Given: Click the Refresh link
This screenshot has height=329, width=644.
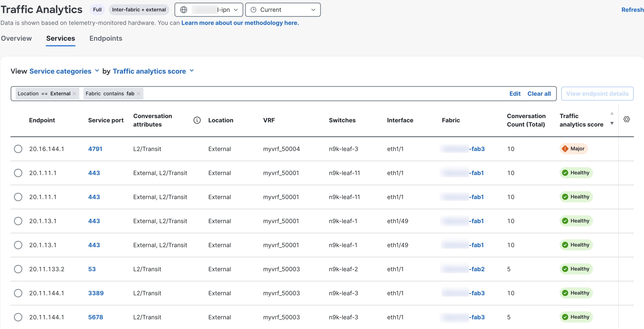Looking at the screenshot, I should pyautogui.click(x=632, y=10).
